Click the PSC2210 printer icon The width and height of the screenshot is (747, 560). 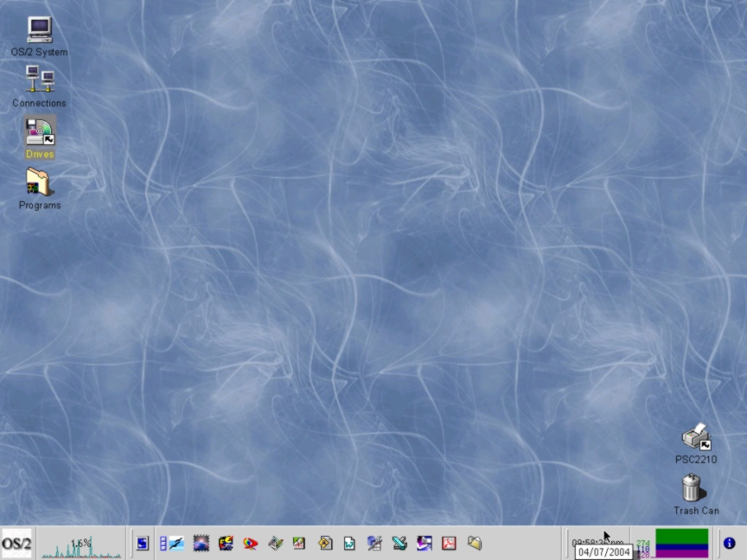click(x=696, y=438)
